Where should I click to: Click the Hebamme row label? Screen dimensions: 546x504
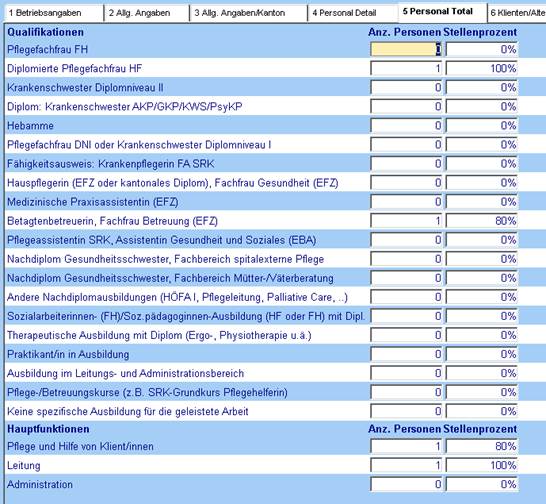click(x=30, y=125)
